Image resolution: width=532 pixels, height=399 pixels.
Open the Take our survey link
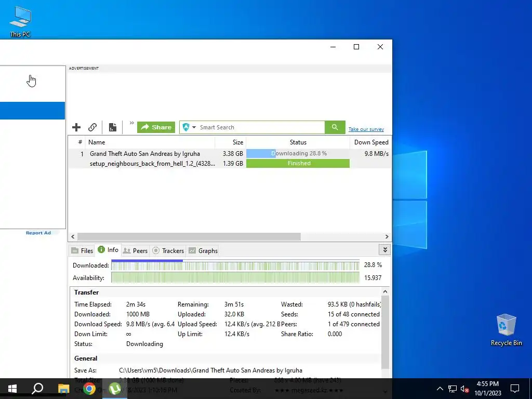pyautogui.click(x=366, y=129)
